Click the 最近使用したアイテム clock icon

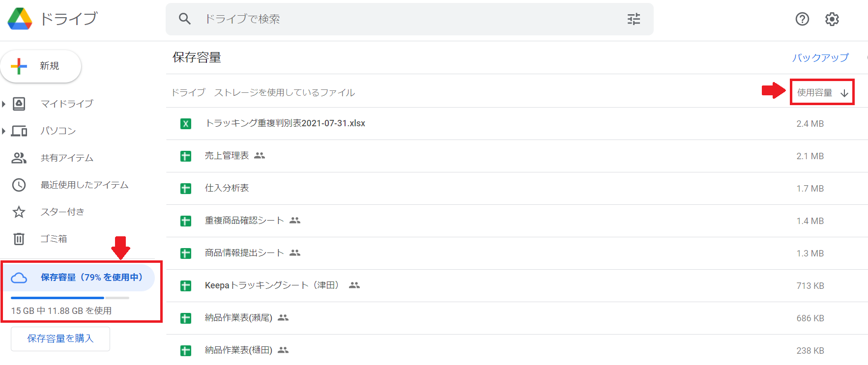tap(19, 185)
